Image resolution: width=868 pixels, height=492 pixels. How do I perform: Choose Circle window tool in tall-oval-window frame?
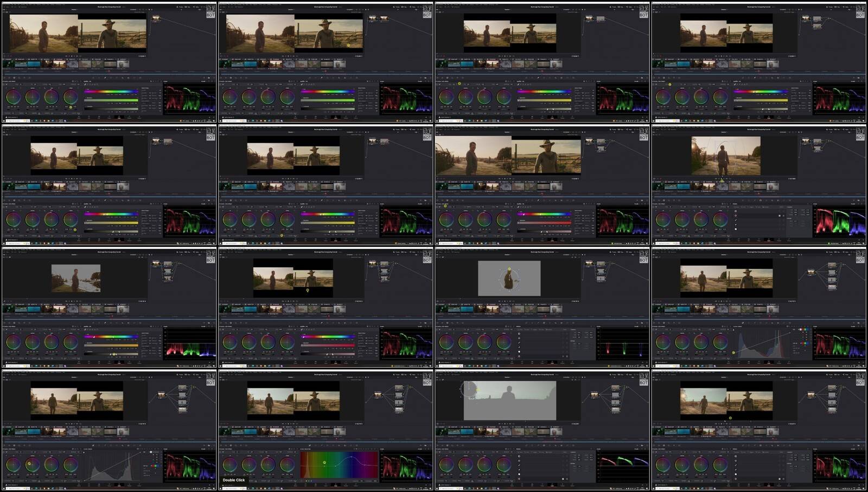(x=736, y=215)
